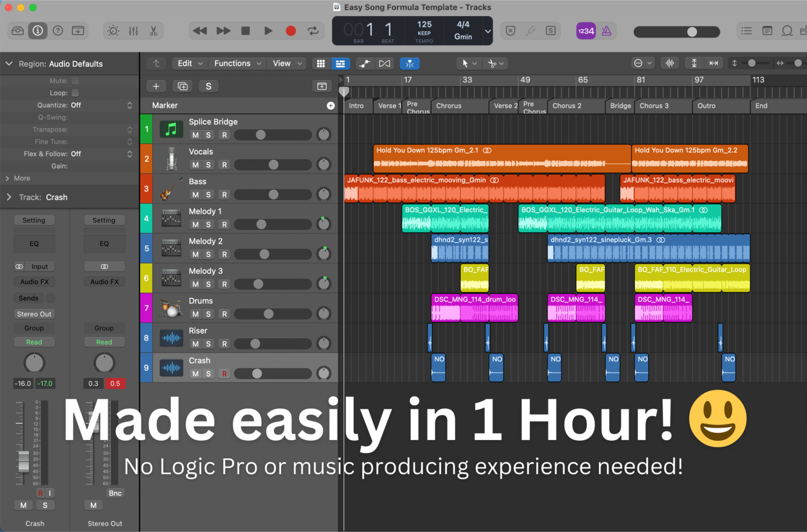
Task: Open the secondary tool dropdown
Action: click(x=496, y=63)
